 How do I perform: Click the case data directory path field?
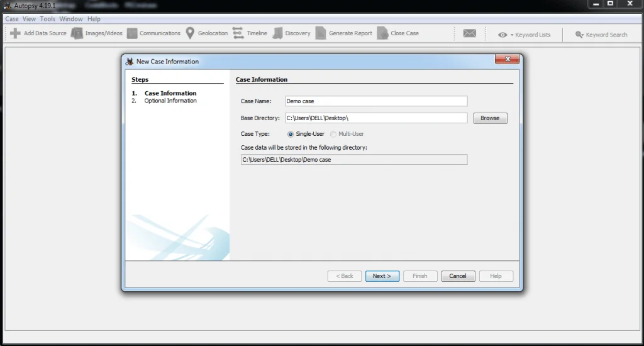pos(354,159)
